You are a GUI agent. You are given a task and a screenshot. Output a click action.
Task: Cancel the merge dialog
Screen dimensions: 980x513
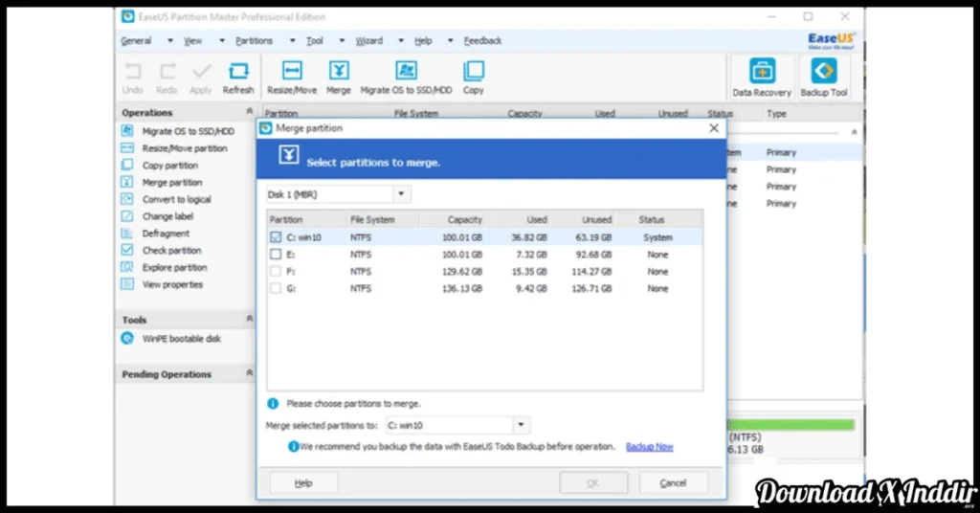pos(673,483)
